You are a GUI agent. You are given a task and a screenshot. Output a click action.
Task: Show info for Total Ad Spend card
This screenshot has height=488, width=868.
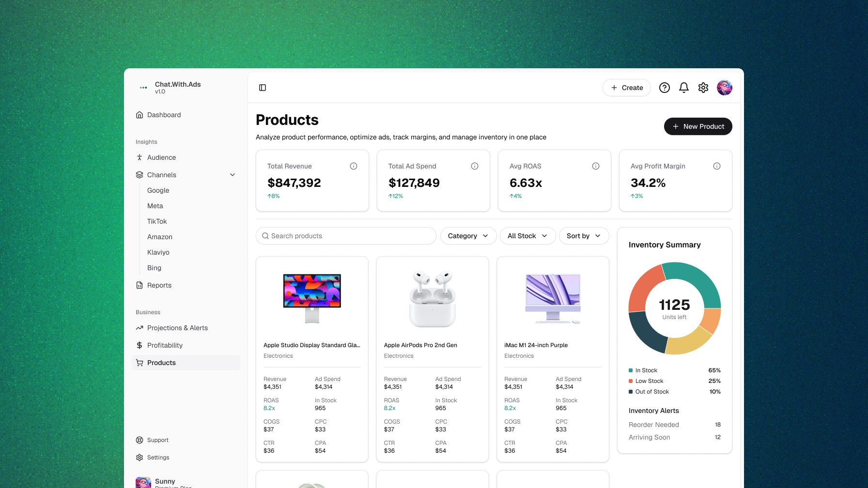pyautogui.click(x=475, y=166)
